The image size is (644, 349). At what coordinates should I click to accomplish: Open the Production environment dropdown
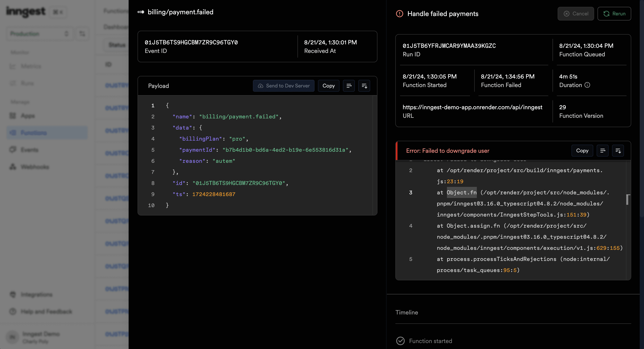click(x=39, y=33)
